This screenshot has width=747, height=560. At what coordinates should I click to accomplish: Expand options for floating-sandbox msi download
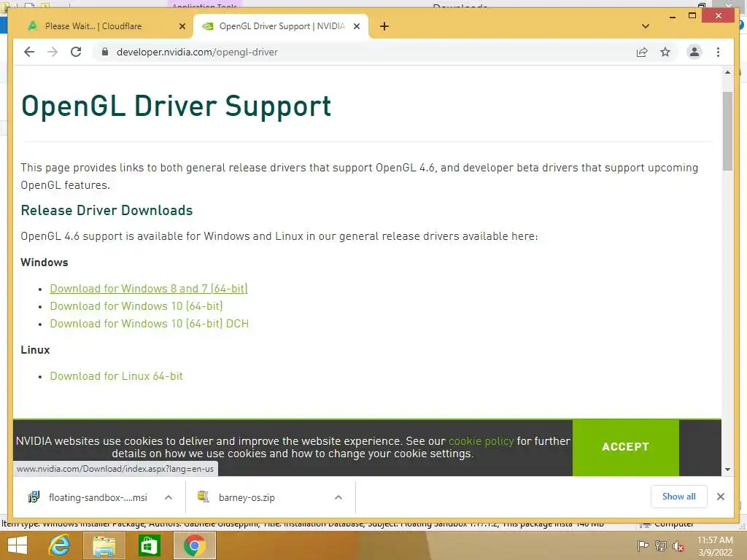[x=169, y=497]
